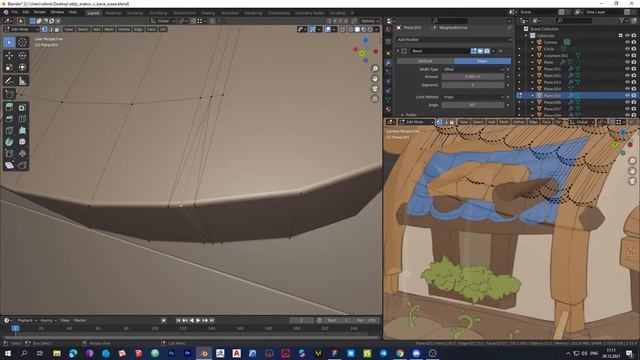The image size is (640, 360).
Task: Click the Bevel Amount value slider
Action: click(x=473, y=77)
